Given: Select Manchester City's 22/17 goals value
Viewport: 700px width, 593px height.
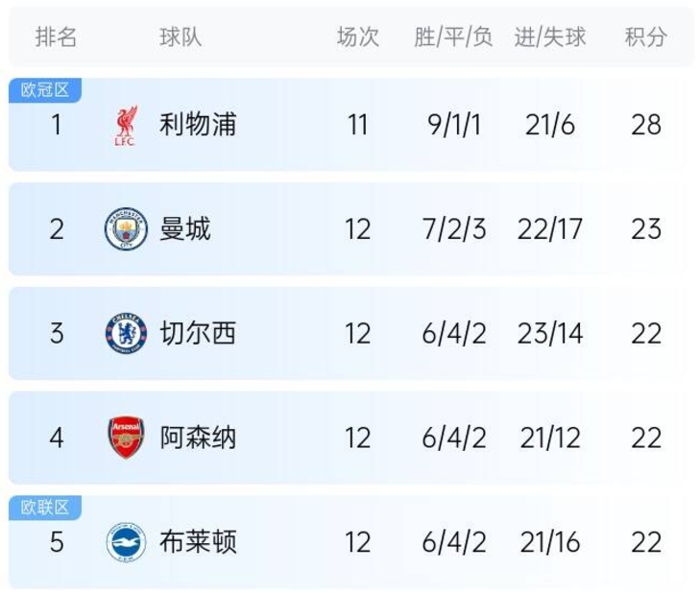Looking at the screenshot, I should 549,229.
